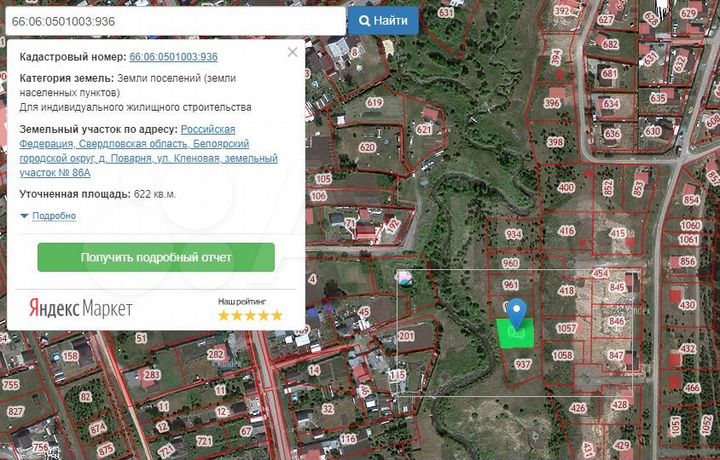The image size is (720, 460).
Task: Click the five-star rating icons
Action: pyautogui.click(x=250, y=315)
